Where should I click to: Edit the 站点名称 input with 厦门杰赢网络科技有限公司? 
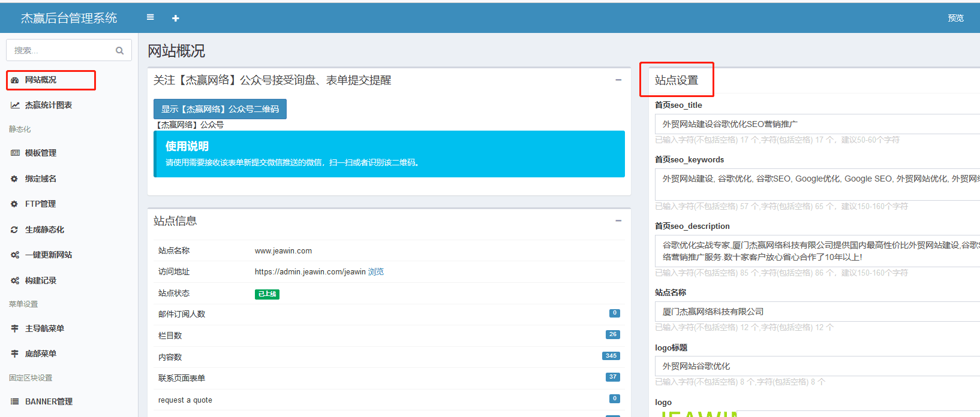(817, 312)
